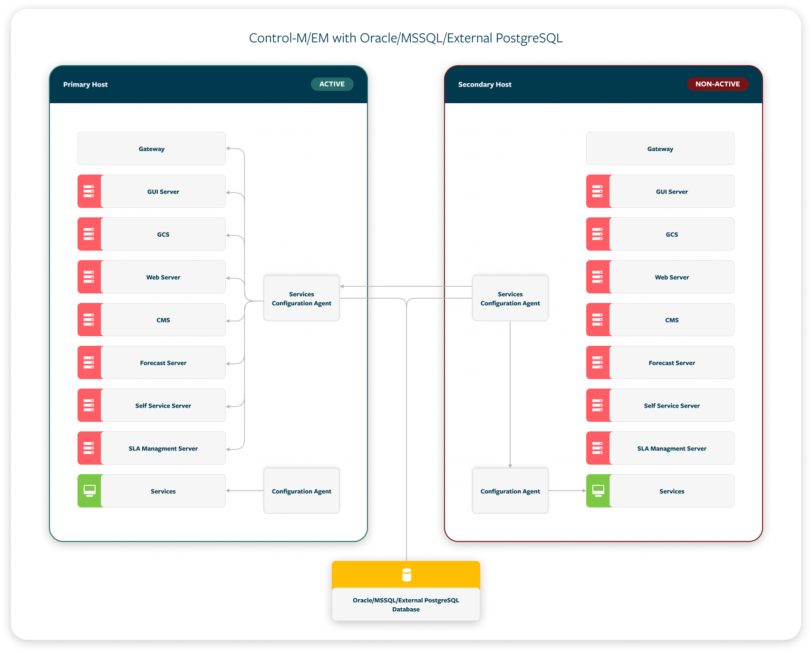Click the GUI Server icon on Primary Host

click(x=89, y=191)
